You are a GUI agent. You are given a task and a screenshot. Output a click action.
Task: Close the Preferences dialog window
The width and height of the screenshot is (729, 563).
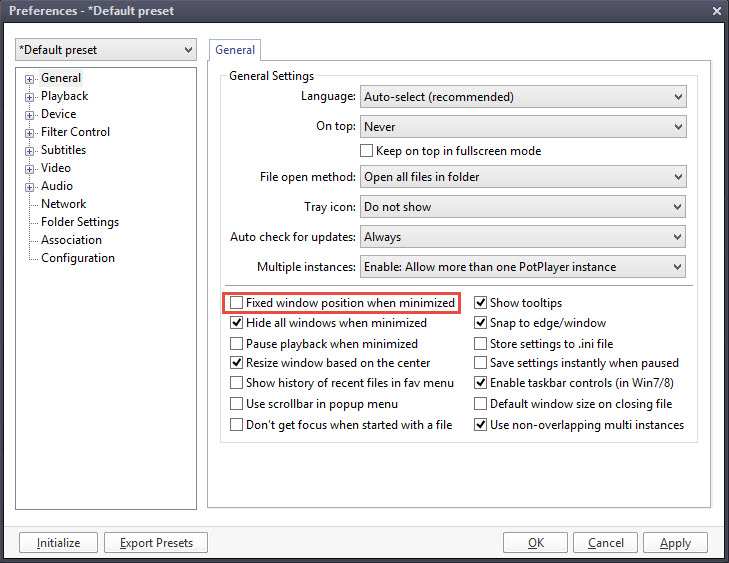716,11
